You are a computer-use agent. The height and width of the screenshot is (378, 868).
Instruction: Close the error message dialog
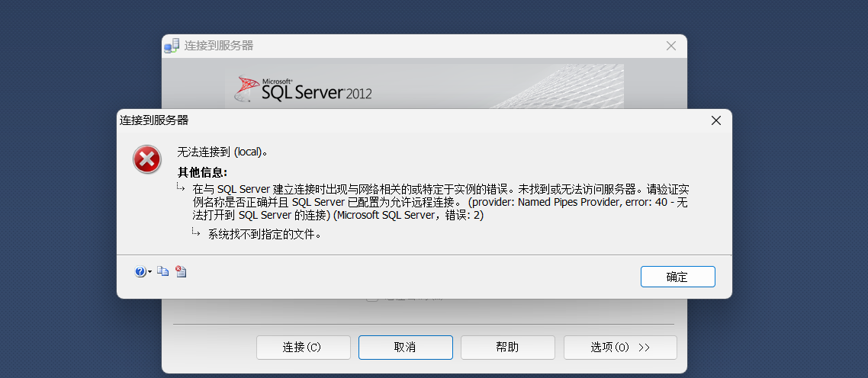(x=715, y=120)
